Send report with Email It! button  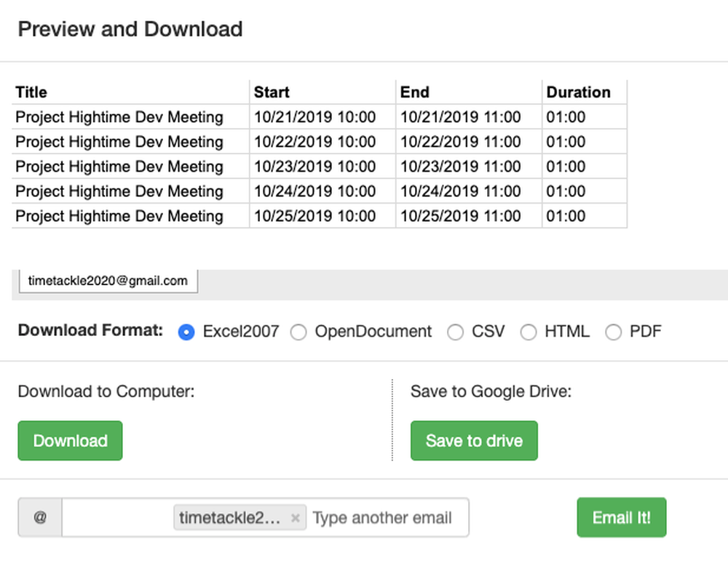[621, 518]
